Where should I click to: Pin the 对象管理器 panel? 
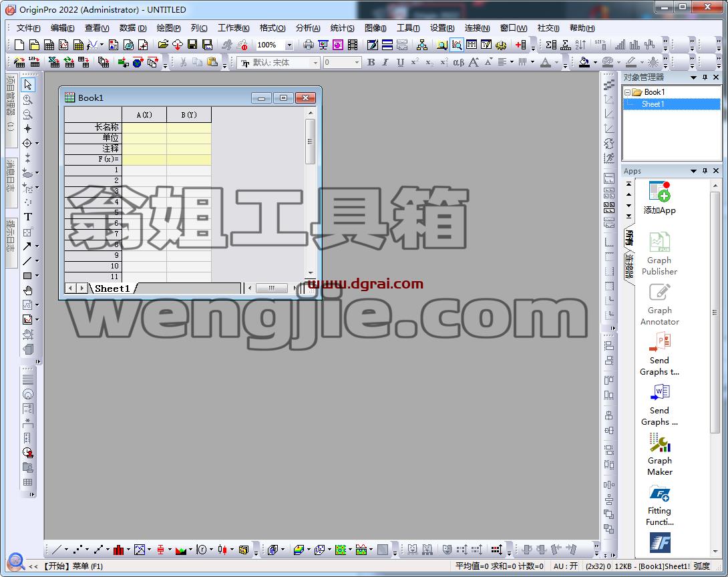pos(705,77)
